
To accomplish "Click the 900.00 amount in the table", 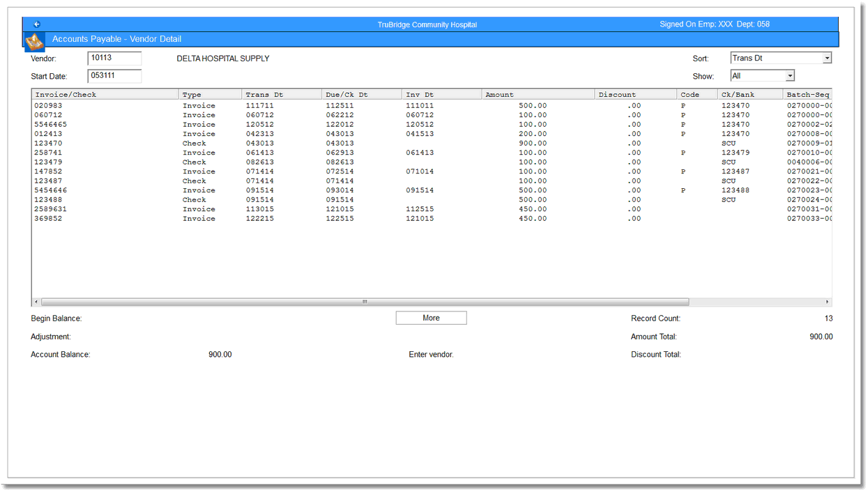I will tap(533, 144).
